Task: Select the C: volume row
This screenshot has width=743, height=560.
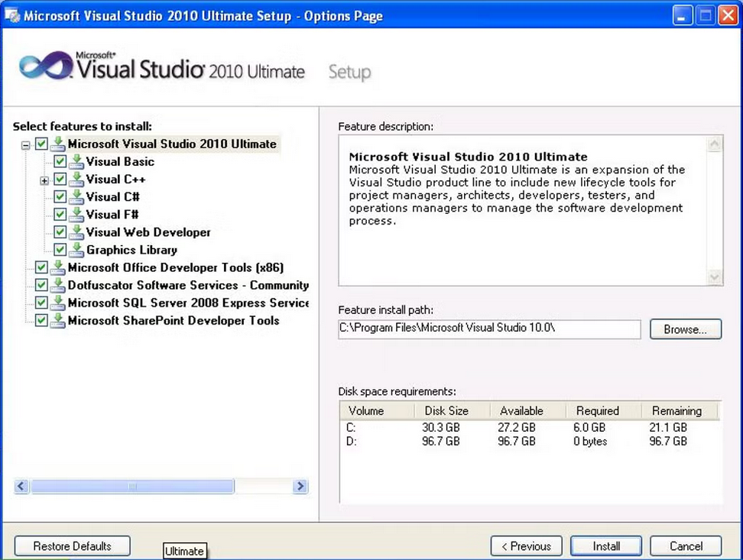Action: (x=530, y=427)
